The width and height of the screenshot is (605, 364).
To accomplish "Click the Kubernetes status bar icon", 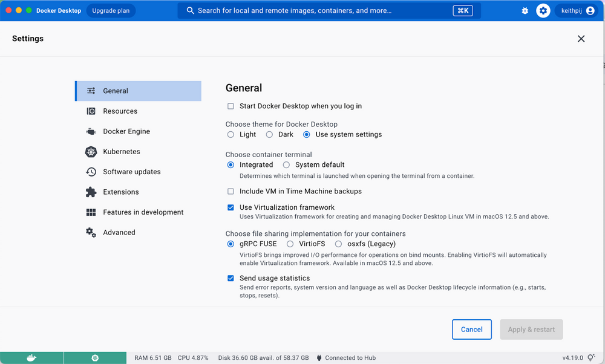I will click(x=95, y=357).
